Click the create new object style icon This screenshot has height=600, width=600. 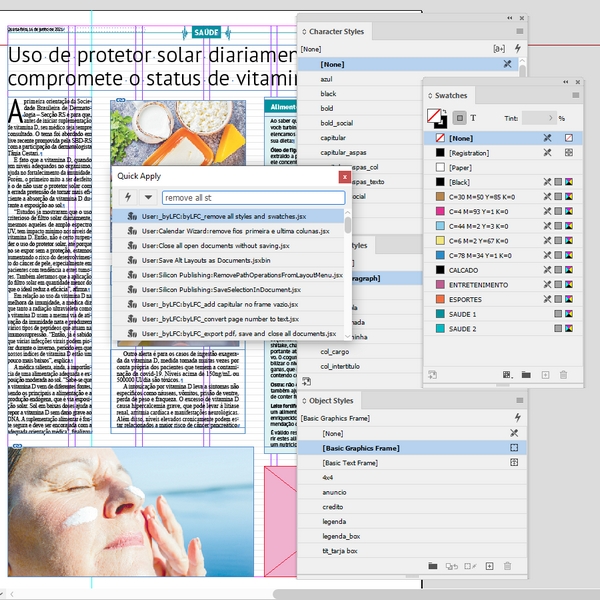click(x=489, y=566)
